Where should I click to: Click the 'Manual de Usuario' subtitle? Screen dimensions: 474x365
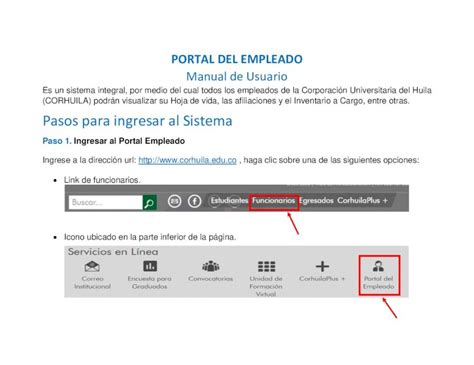tap(237, 76)
